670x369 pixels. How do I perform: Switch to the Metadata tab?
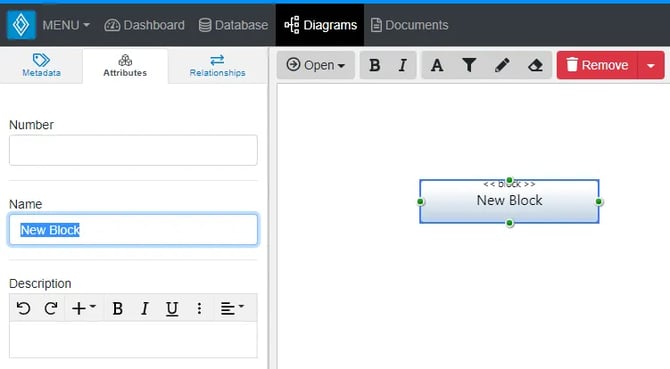click(41, 66)
